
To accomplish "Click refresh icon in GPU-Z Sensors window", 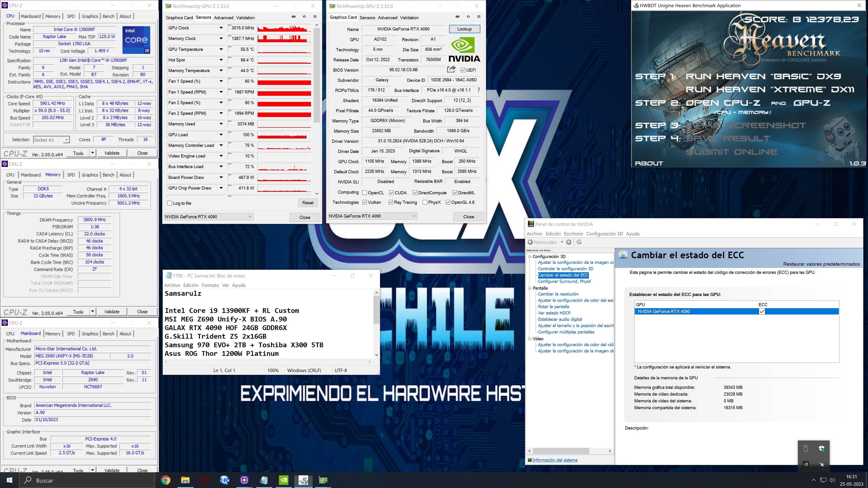I will (304, 16).
